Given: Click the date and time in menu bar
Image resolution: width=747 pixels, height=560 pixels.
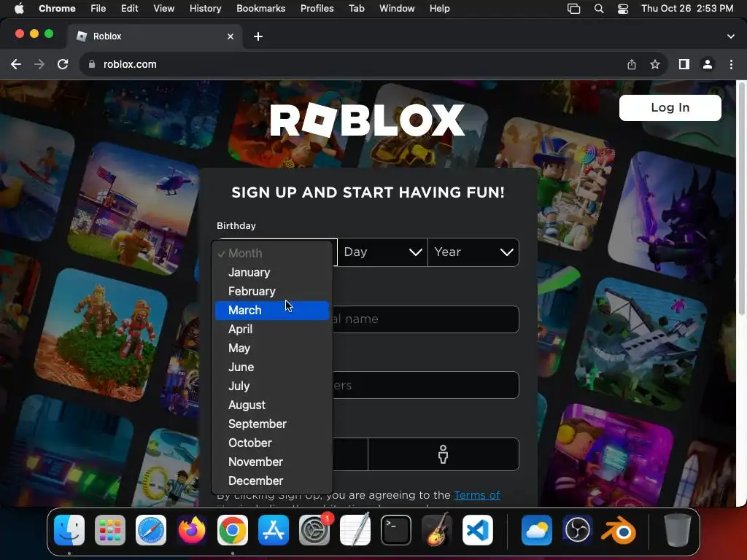Looking at the screenshot, I should click(x=687, y=9).
